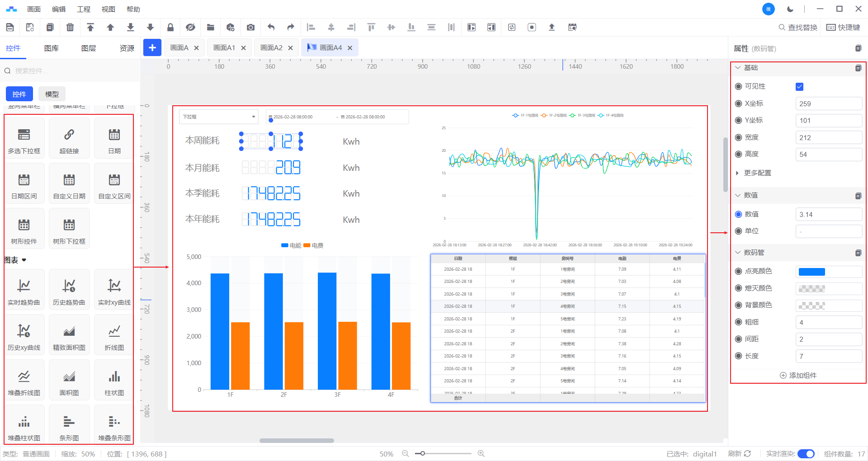Click the undo arrow icon
Screen dimensions: 868x461
(x=271, y=28)
